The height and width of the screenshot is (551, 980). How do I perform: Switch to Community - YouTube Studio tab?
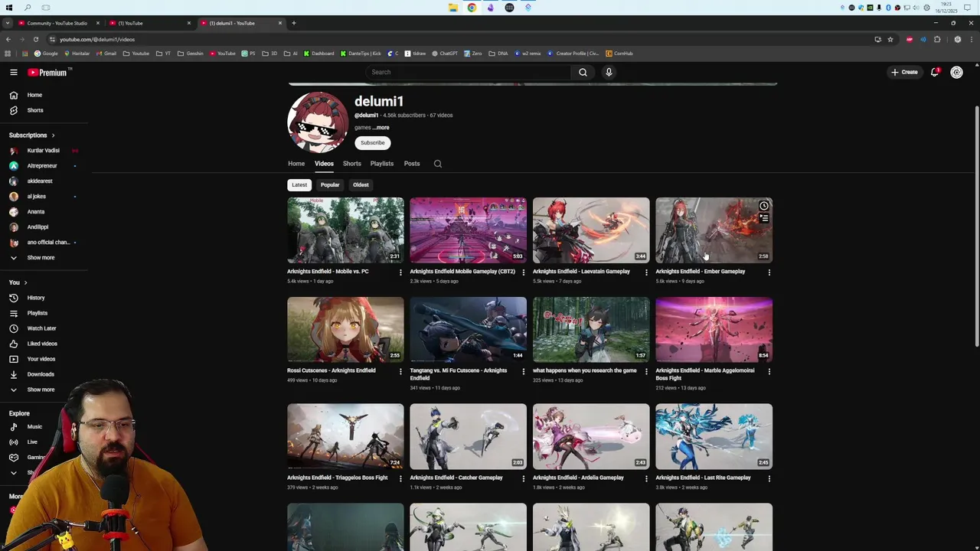(58, 23)
